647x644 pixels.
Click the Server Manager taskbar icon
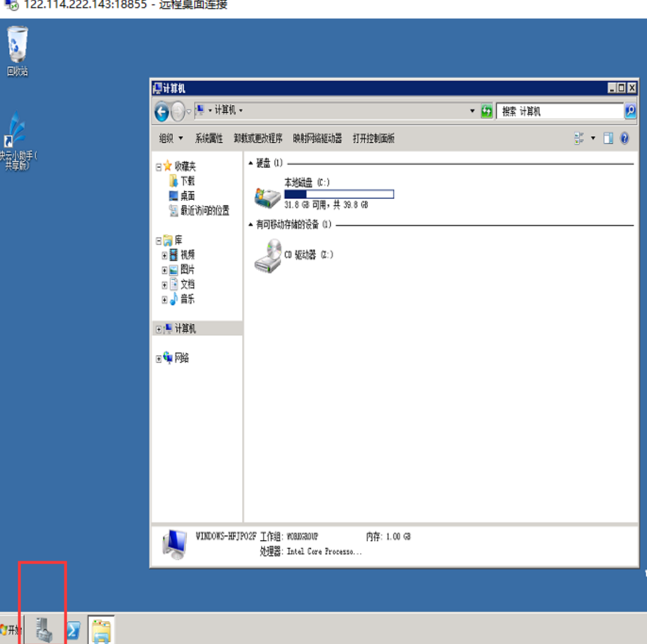pyautogui.click(x=44, y=629)
